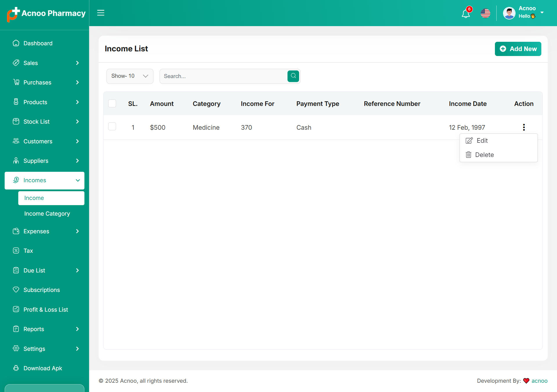Choose Edit from the action menu
Viewport: 557px width, 392px height.
pyautogui.click(x=482, y=141)
